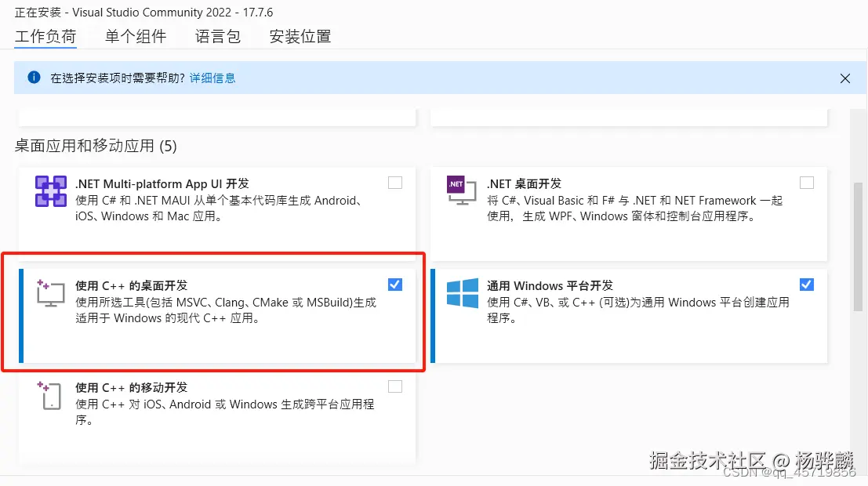Click the 在选择安装项时需要帮助? banner text

(x=118, y=78)
